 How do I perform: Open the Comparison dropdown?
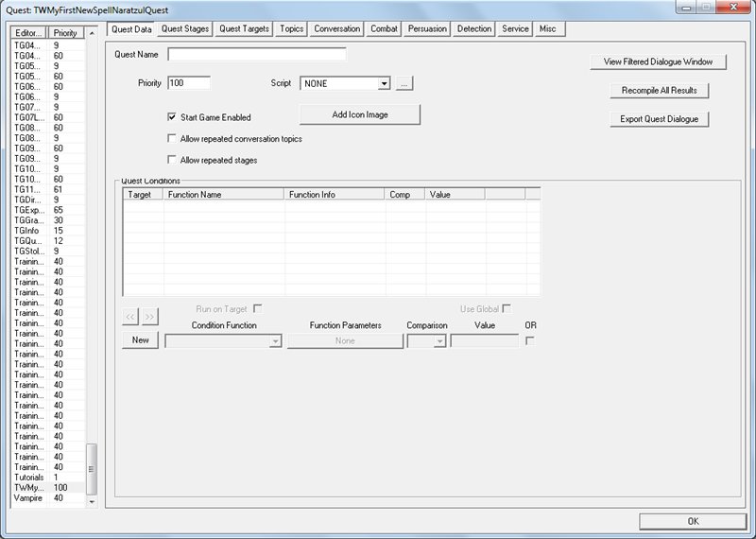427,341
